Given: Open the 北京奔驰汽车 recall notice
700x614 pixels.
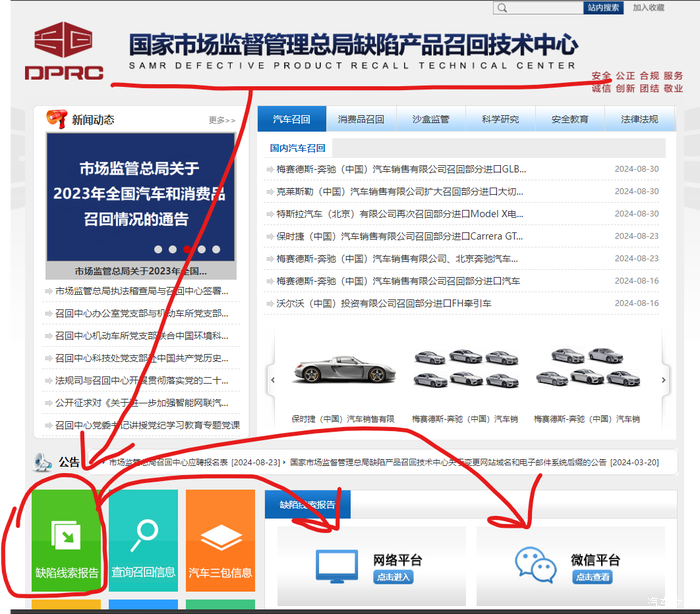Looking at the screenshot, I should [397, 259].
